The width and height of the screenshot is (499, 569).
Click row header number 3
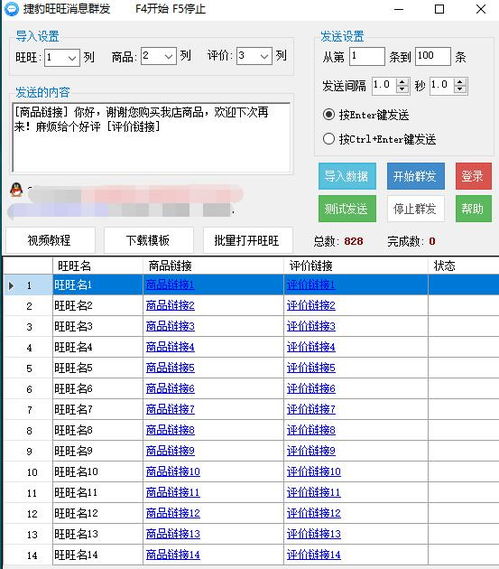29,327
